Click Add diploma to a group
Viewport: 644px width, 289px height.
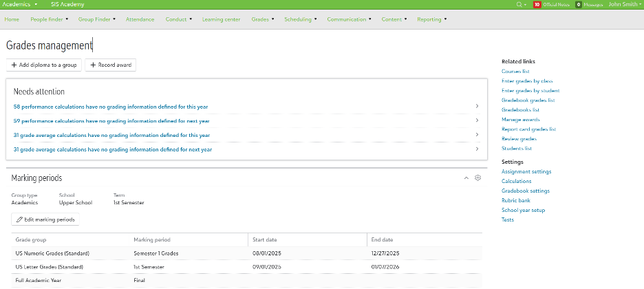(44, 65)
